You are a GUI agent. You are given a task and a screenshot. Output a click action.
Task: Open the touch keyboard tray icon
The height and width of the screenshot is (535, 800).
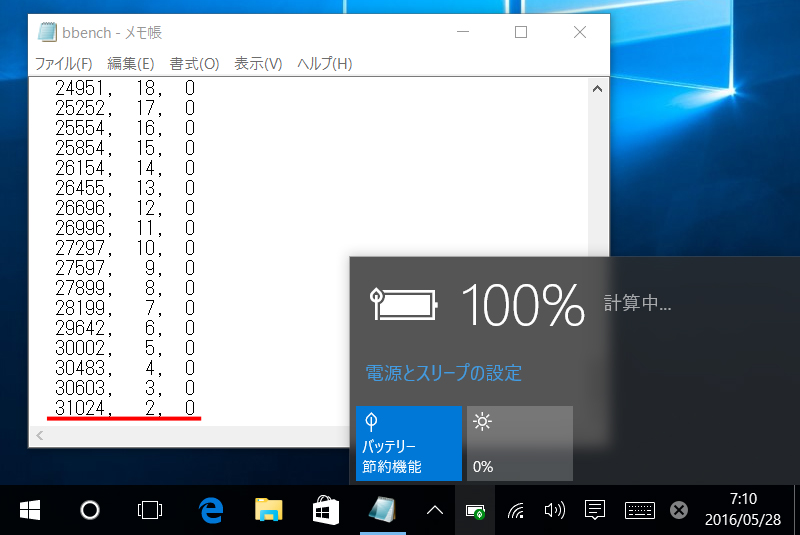coord(640,511)
